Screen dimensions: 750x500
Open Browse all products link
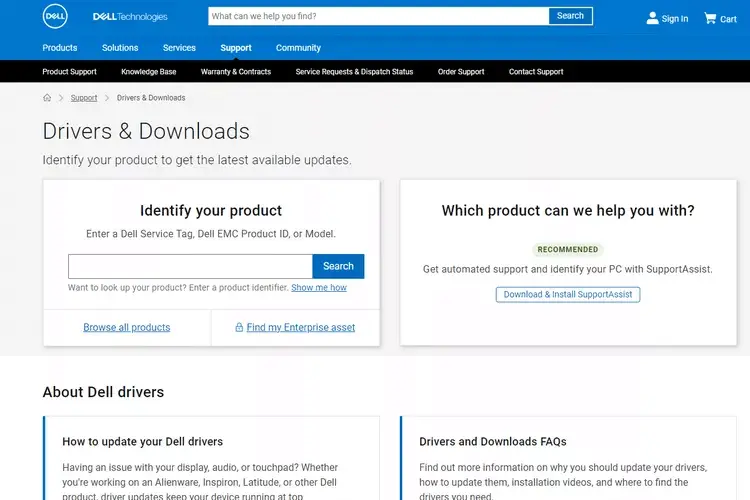[127, 327]
